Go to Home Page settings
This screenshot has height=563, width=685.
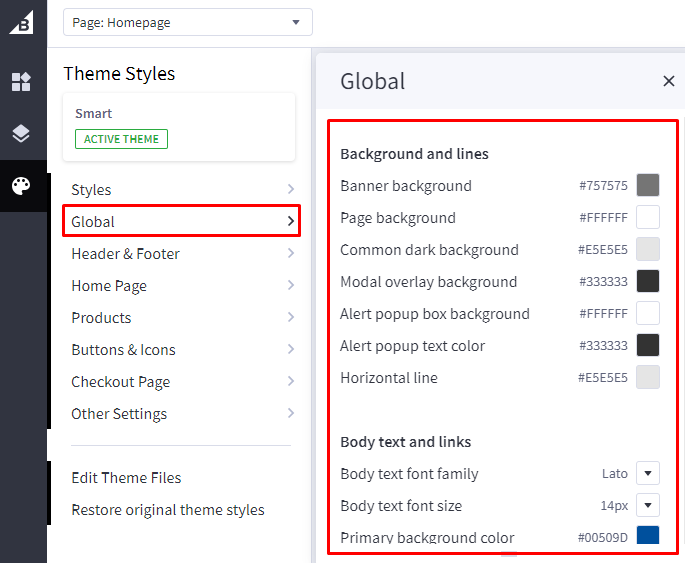[x=181, y=286]
